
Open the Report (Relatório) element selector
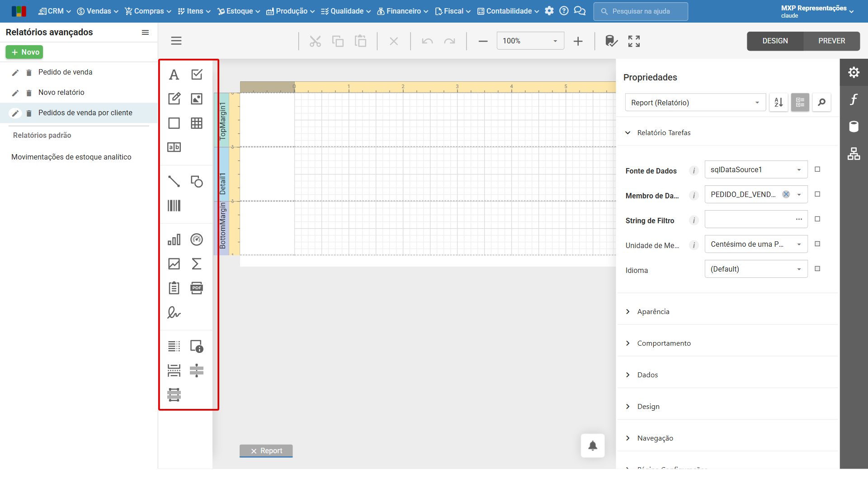[x=695, y=103]
